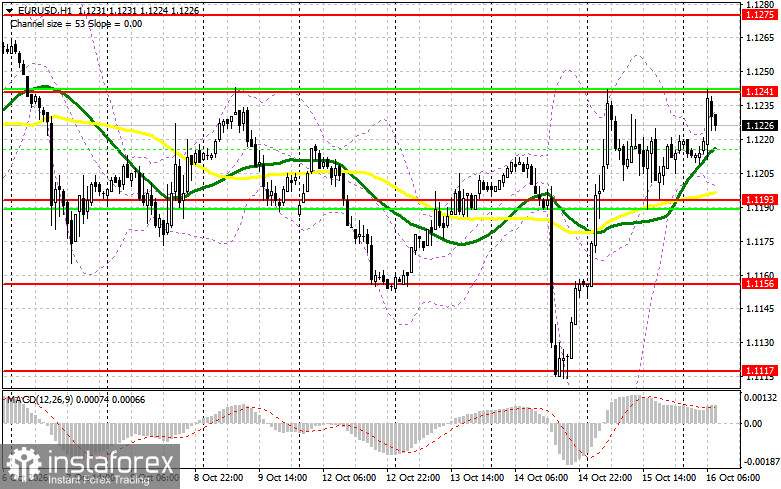Click the 1.1205 price axis value
Viewport: 781px width, 489px height.
pyautogui.click(x=760, y=174)
